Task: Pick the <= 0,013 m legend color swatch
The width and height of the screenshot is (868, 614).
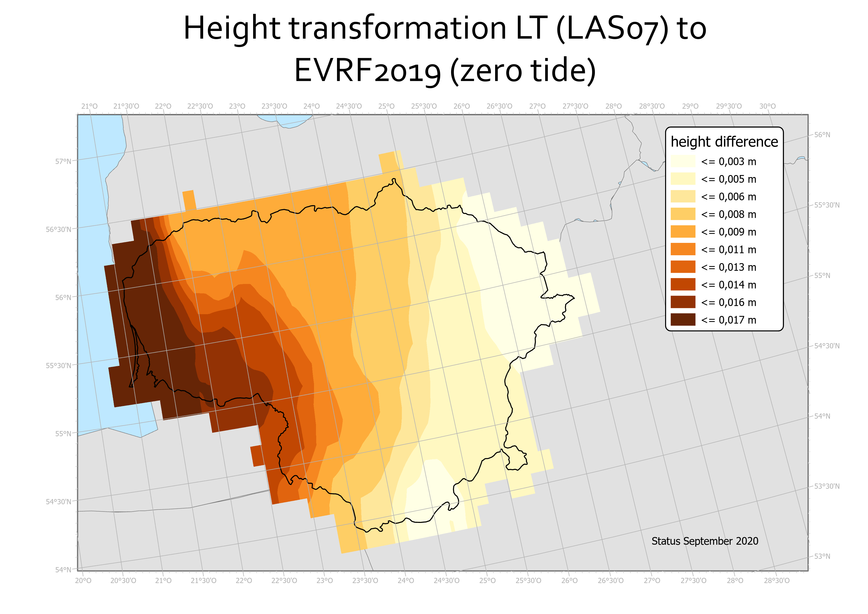Action: coord(683,267)
